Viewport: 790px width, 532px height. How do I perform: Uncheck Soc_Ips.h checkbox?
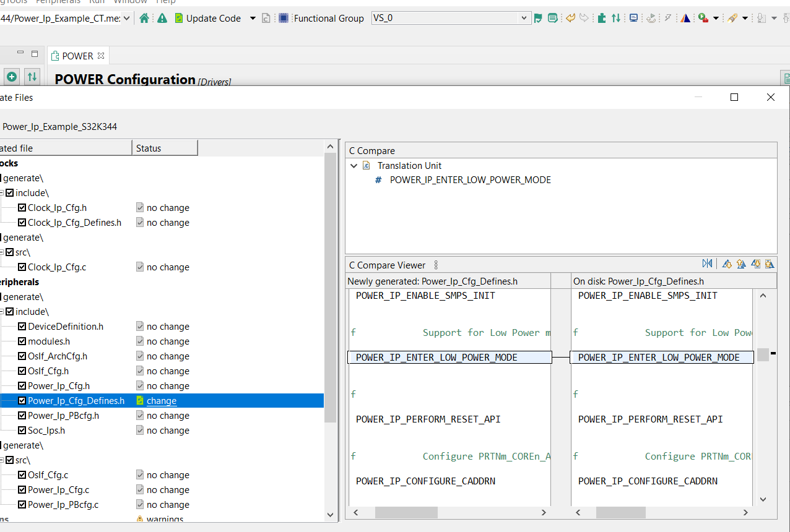pos(22,431)
